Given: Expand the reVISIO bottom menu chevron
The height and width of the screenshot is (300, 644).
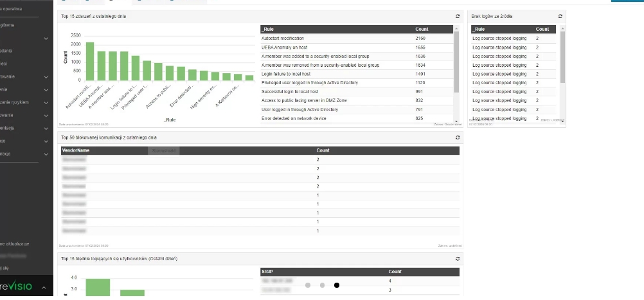Looking at the screenshot, I should click(x=44, y=288).
